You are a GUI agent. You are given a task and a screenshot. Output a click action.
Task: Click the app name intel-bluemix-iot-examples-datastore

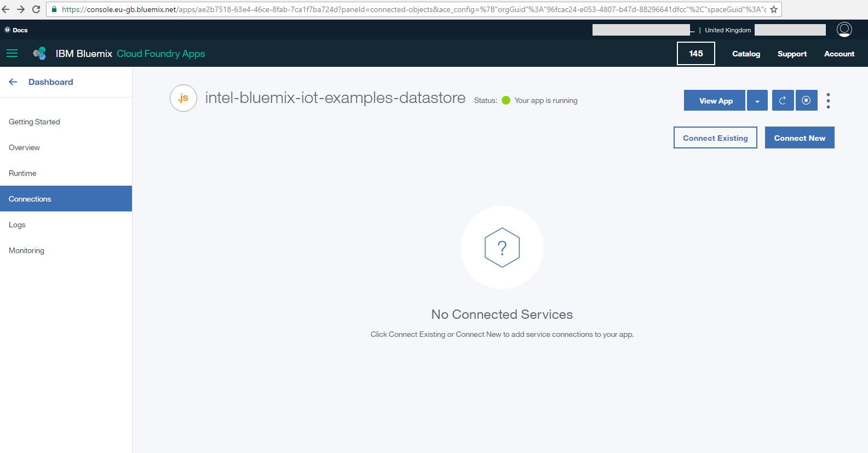[335, 98]
